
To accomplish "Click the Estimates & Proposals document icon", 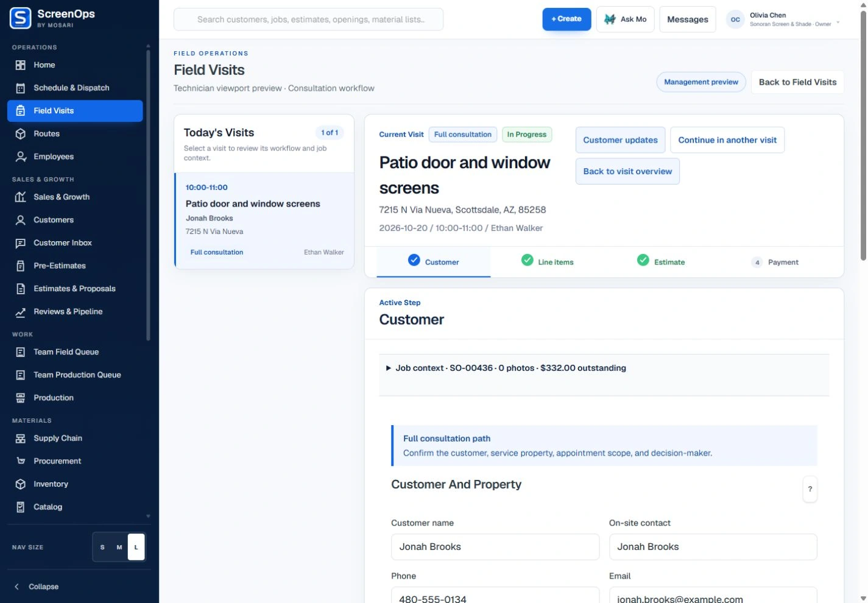I will 21,289.
